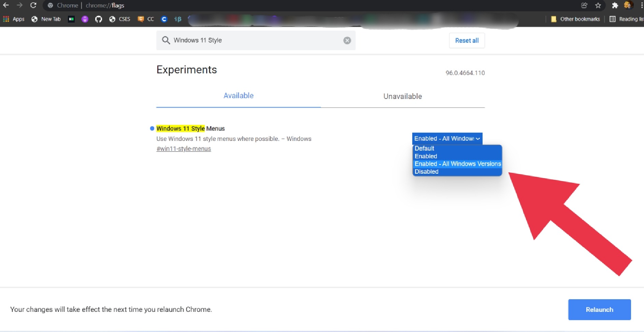This screenshot has width=644, height=332.
Task: Reset all flags to default
Action: point(467,41)
